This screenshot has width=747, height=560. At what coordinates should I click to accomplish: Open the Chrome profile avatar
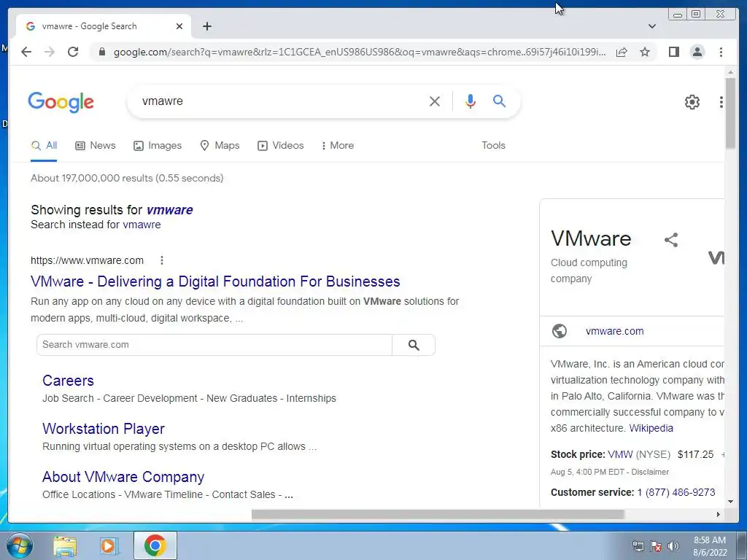click(x=697, y=52)
